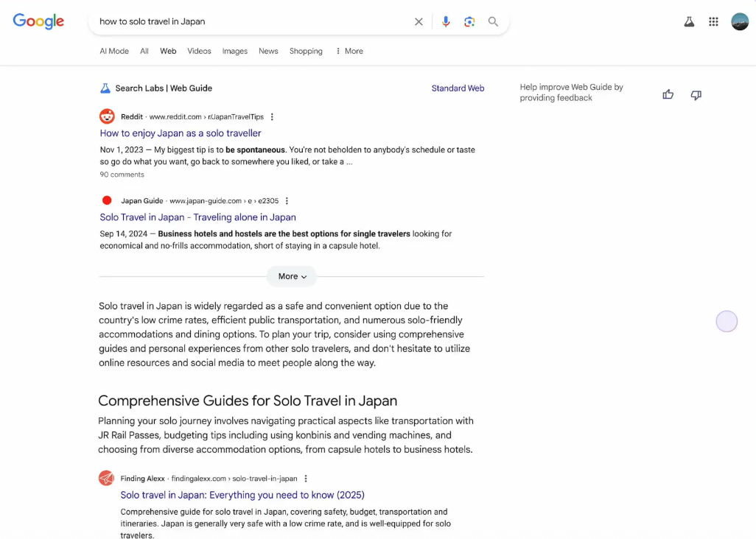Click the 'Finding Alexx' site name
This screenshot has height=539, width=756.
(142, 479)
